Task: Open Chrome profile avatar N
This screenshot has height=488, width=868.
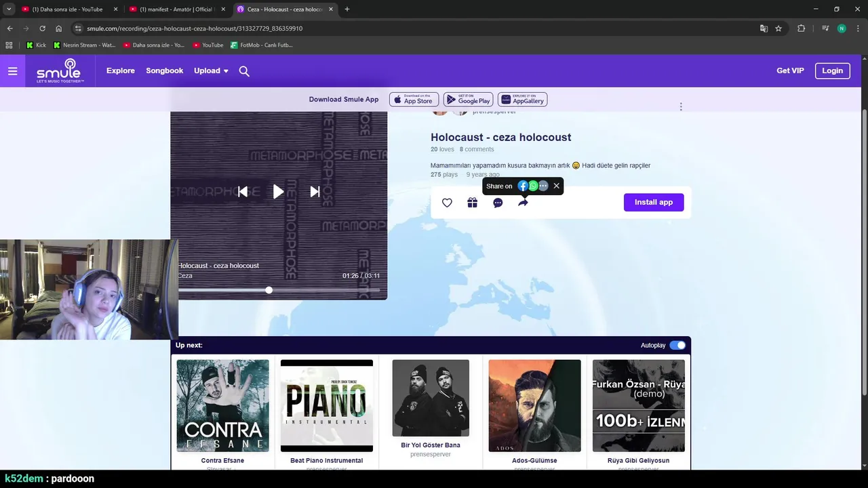Action: point(842,28)
